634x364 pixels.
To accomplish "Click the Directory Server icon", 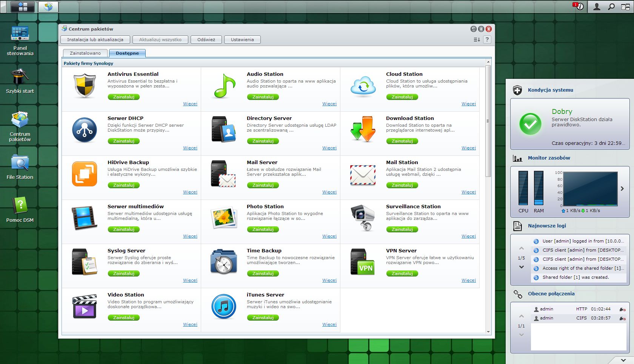I will (x=224, y=129).
